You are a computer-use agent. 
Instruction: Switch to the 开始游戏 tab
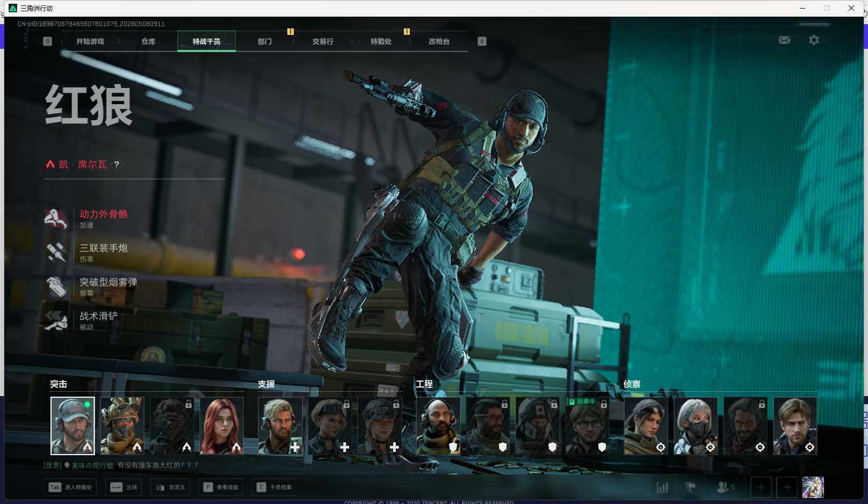click(x=90, y=41)
